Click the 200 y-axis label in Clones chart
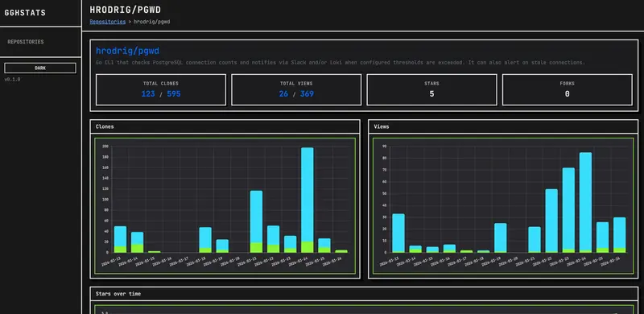This screenshot has height=314, width=644. [105, 147]
